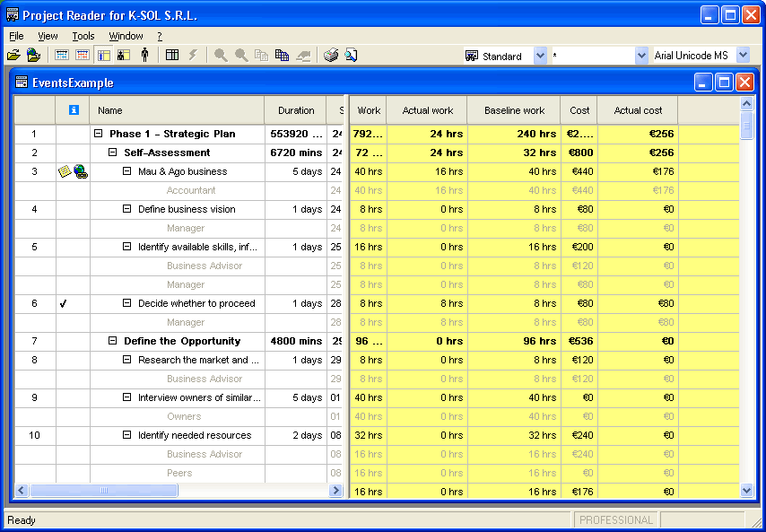This screenshot has width=766, height=532.
Task: Click the second magnifier zoom icon
Action: (241, 56)
